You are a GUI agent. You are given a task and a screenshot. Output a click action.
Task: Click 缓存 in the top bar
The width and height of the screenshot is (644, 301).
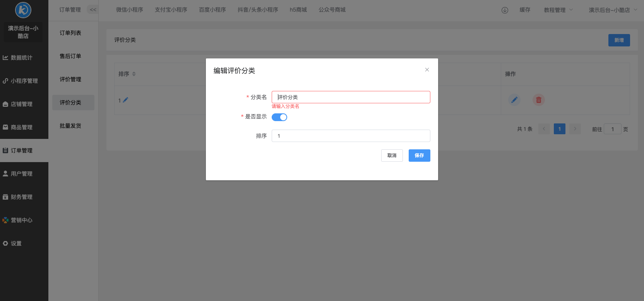525,10
